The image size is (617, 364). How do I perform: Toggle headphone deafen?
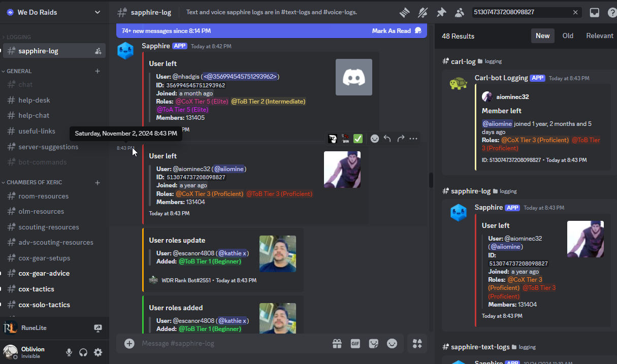click(x=84, y=352)
